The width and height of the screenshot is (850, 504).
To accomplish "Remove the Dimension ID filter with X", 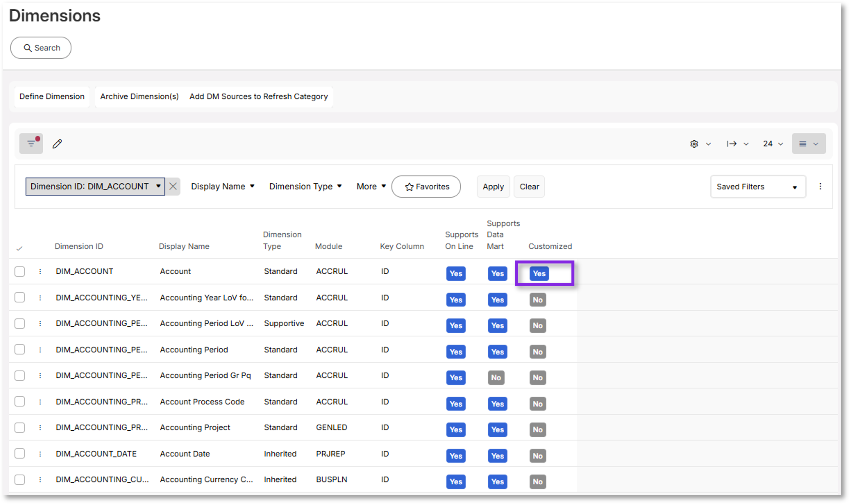I will [173, 187].
